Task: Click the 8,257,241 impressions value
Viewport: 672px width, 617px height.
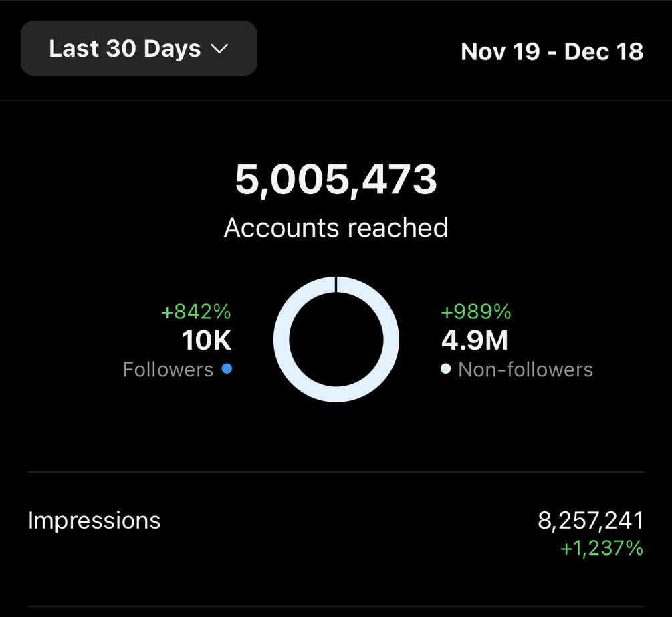Action: coord(590,520)
